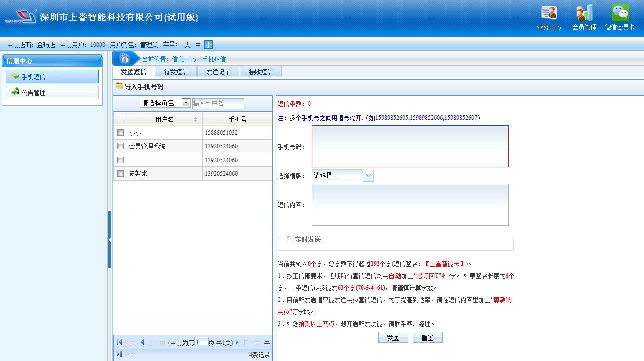Click into the 手机号码 input box
644x361 pixels.
tap(410, 146)
